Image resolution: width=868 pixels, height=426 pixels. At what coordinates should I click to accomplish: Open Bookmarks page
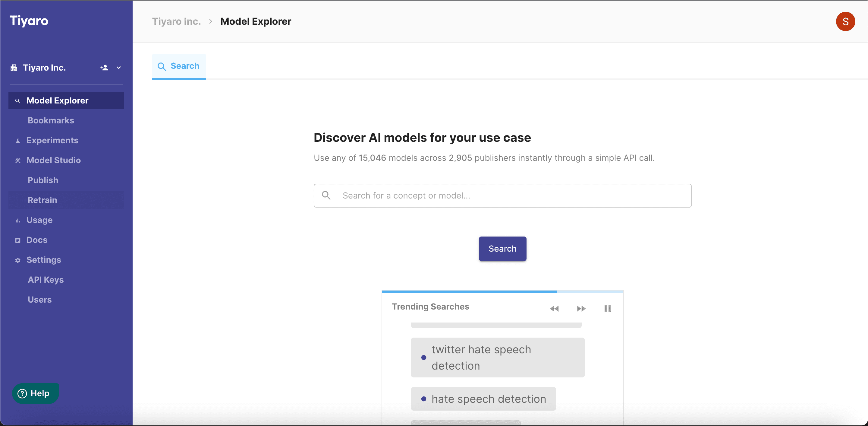[x=51, y=120]
